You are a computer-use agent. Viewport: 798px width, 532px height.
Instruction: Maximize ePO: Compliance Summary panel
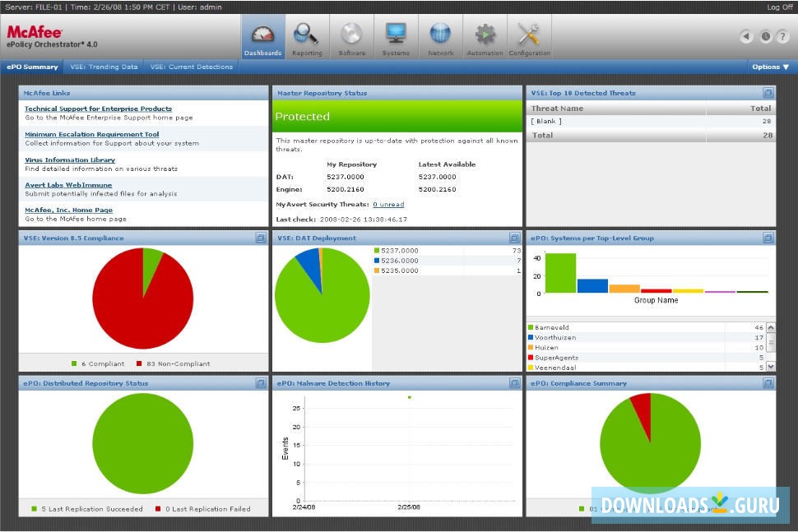768,383
